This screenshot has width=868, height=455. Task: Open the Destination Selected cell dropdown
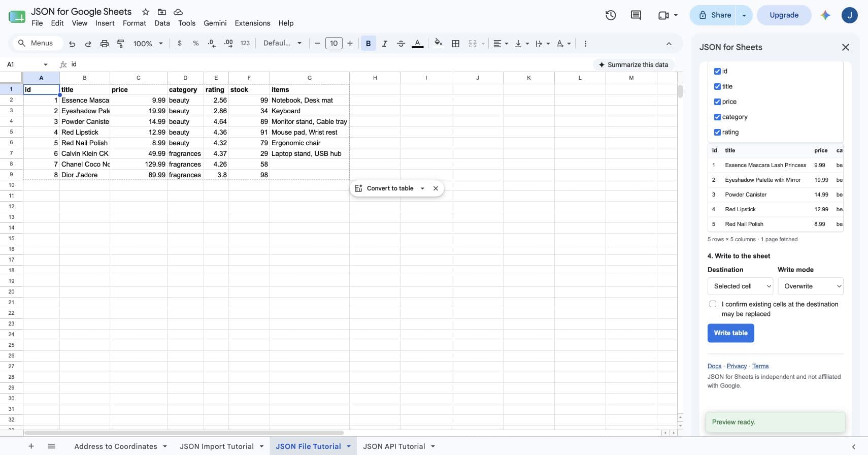(x=740, y=286)
